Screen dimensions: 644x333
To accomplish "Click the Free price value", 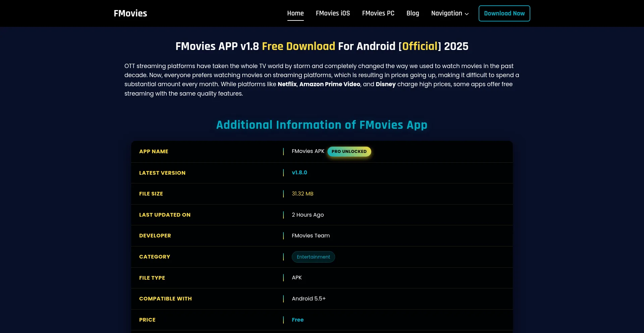I will coord(298,320).
